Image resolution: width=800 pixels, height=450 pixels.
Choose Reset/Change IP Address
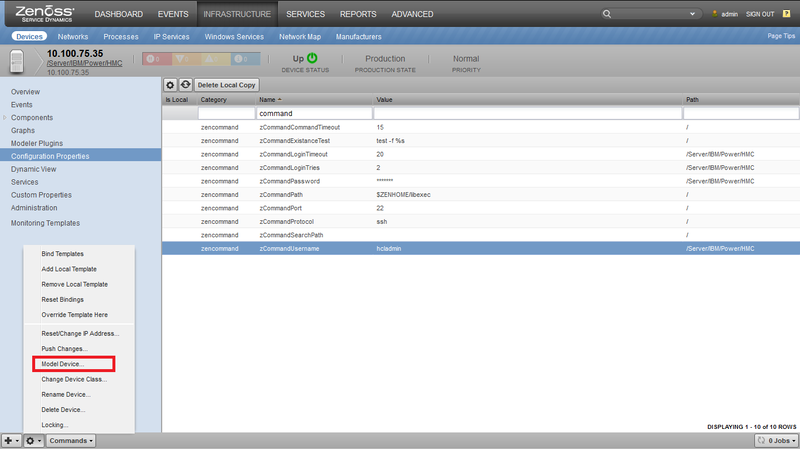[80, 334]
